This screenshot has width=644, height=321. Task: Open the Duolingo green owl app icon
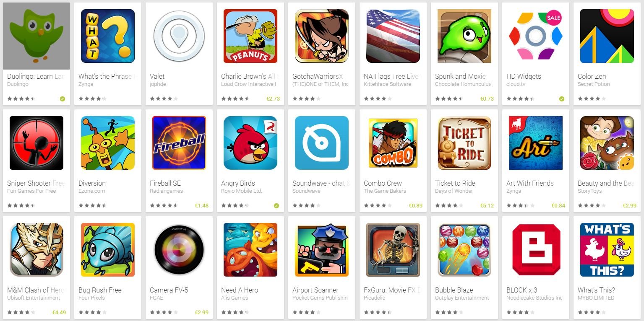point(37,36)
